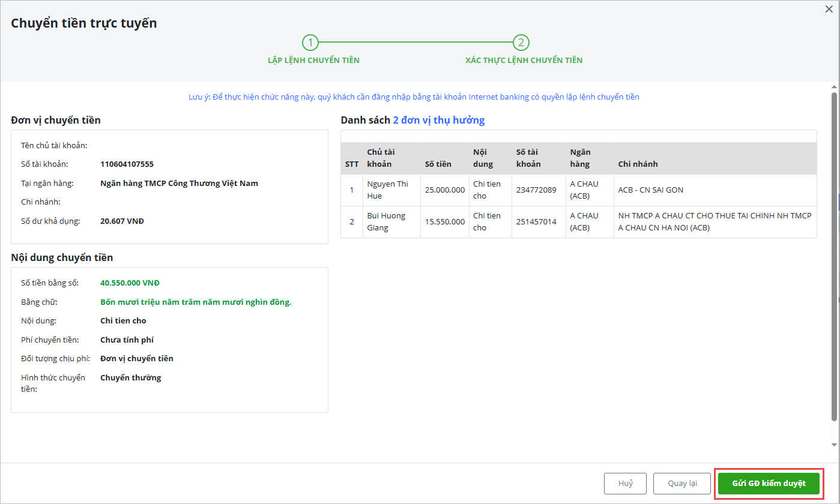
Task: Close the Chuyển tiền trực tuyến dialog
Action: coord(829,9)
